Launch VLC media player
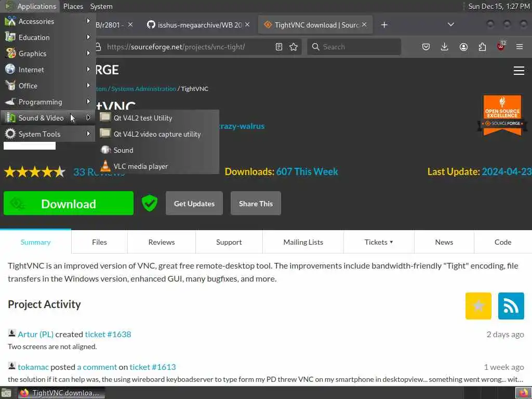532x399 pixels. [x=157, y=166]
